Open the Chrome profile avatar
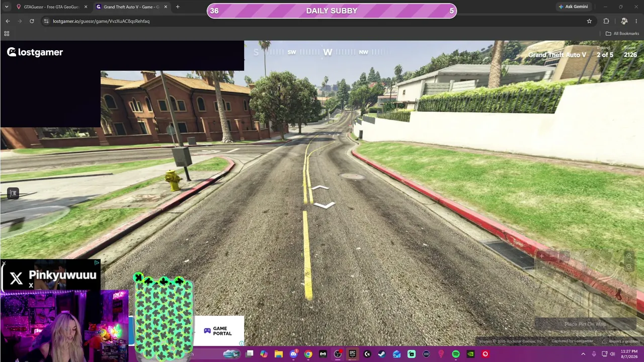Image resolution: width=644 pixels, height=362 pixels. (x=624, y=21)
